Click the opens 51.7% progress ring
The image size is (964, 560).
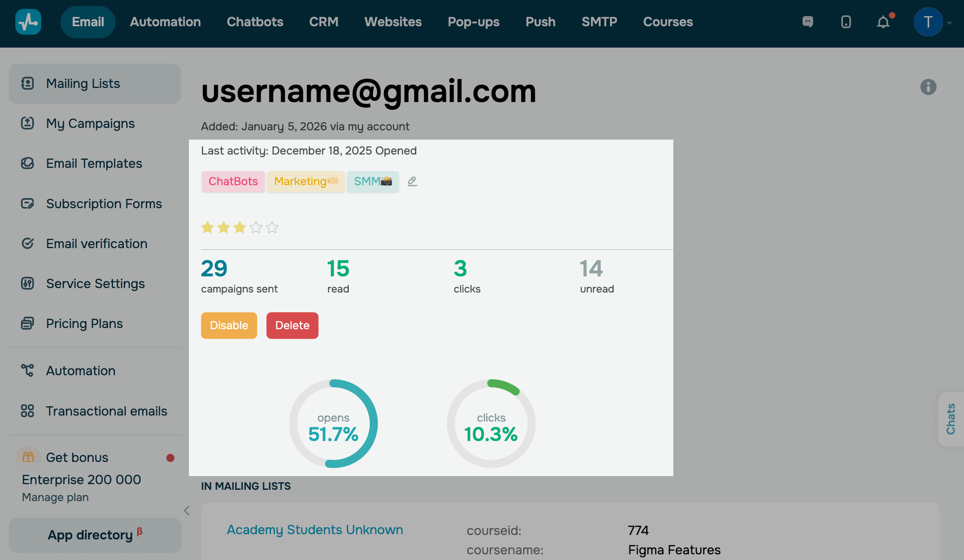(333, 424)
